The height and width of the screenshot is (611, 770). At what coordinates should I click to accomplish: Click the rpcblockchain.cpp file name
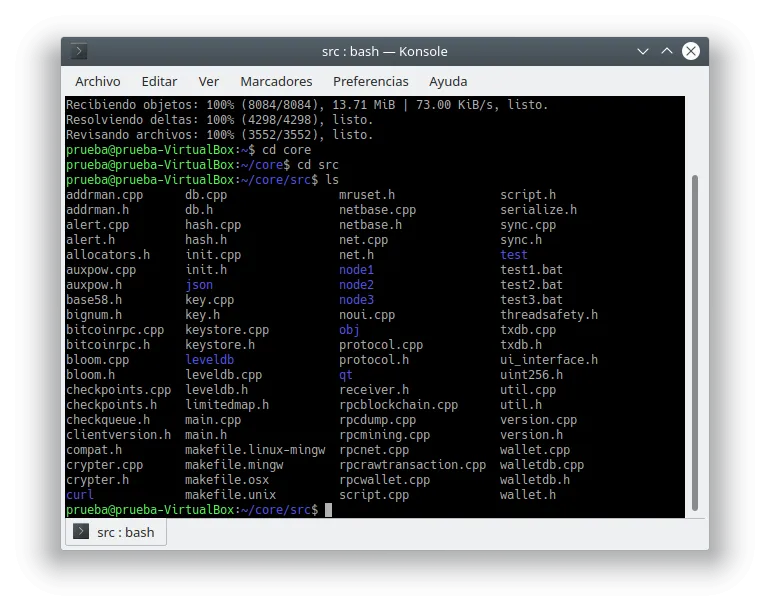(398, 405)
